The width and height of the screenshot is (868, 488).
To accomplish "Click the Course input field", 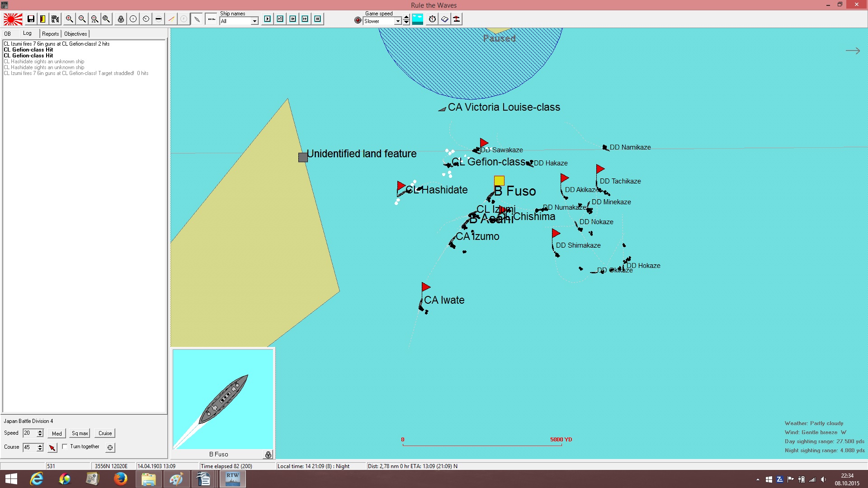I will point(30,447).
